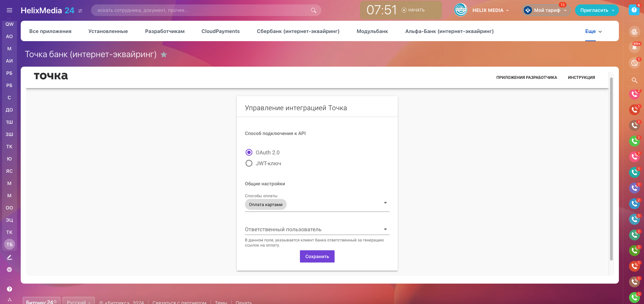Open the e-signature pen icon in left sidebar
Screen dimensions: 644x304
[x=10, y=257]
